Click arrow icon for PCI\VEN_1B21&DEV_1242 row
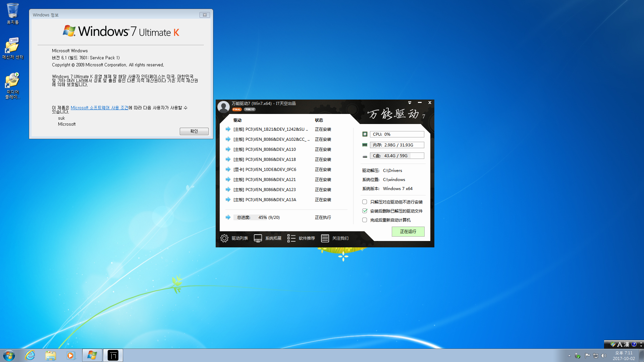Image resolution: width=644 pixels, height=362 pixels. point(228,129)
